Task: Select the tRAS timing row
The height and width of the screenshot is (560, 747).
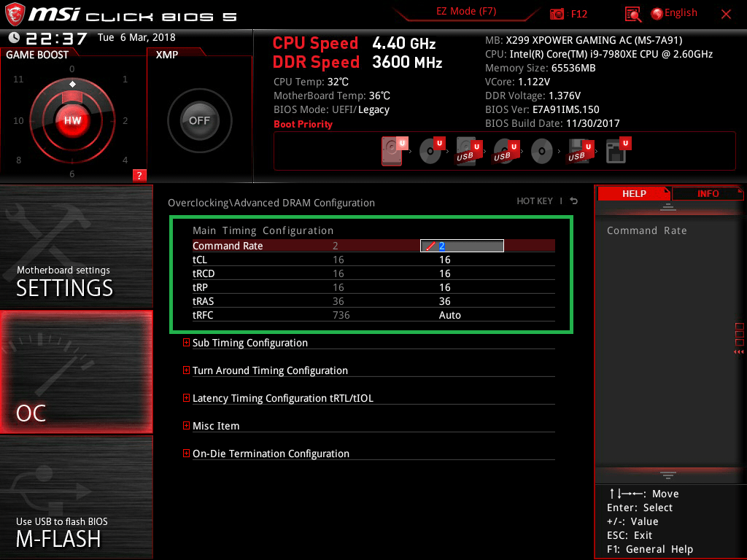Action: point(373,301)
